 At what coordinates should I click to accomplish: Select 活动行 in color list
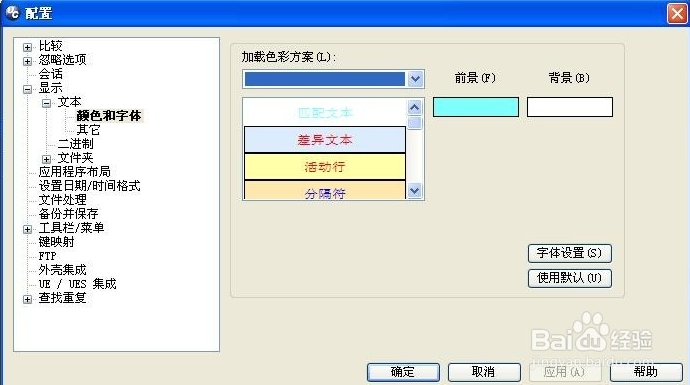325,167
